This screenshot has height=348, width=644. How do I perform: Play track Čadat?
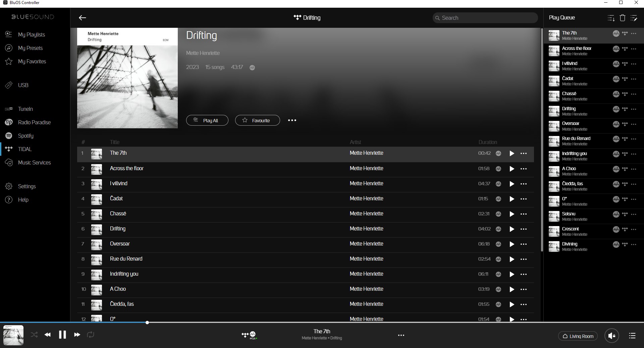[512, 199]
